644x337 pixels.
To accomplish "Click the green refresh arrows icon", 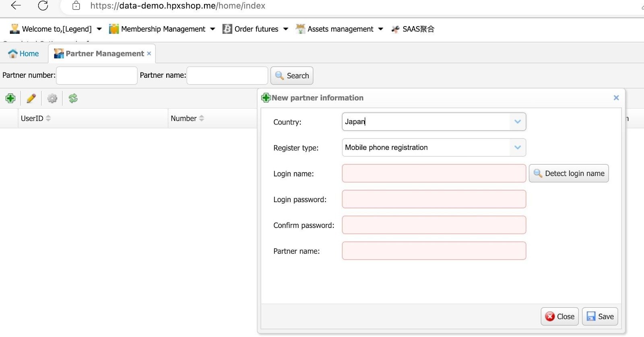I will click(73, 98).
